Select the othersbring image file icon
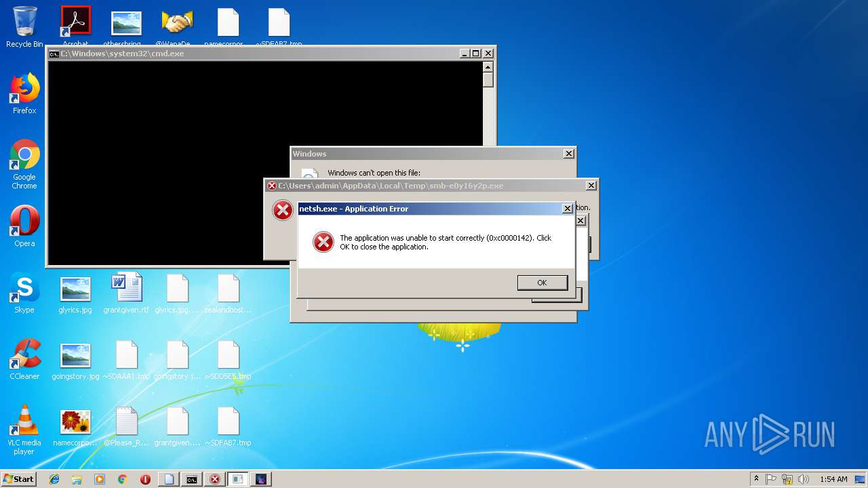This screenshot has height=488, width=868. tap(126, 27)
